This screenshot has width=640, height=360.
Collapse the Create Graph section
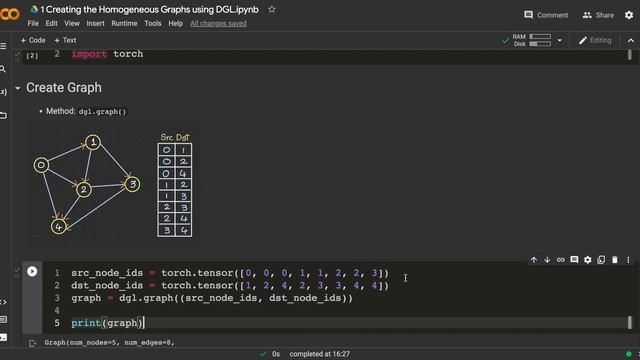[18, 88]
